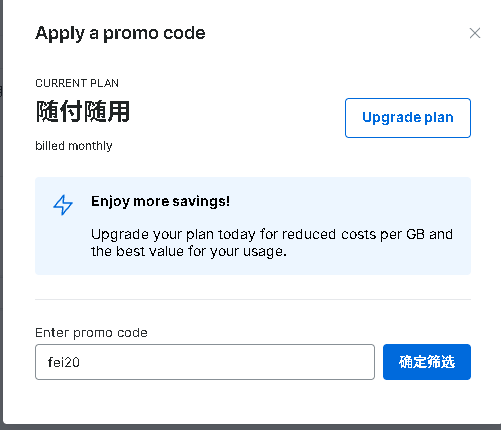
Task: Click the Apply a promo code heading
Action: click(x=120, y=33)
